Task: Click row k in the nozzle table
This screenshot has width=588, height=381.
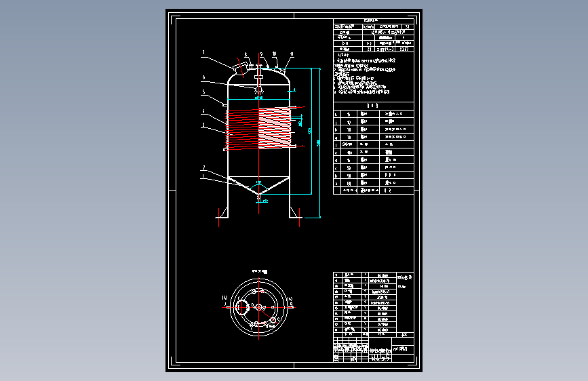Action: click(x=374, y=114)
